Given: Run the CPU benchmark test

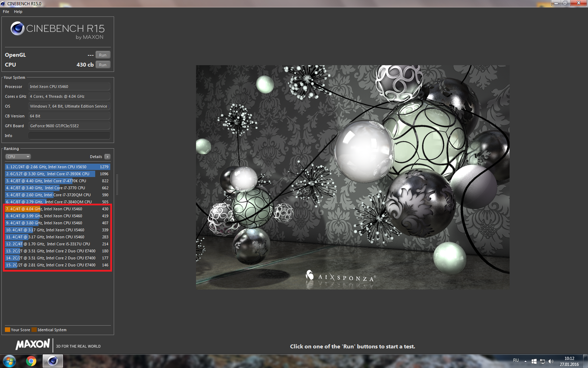Looking at the screenshot, I should (x=103, y=65).
